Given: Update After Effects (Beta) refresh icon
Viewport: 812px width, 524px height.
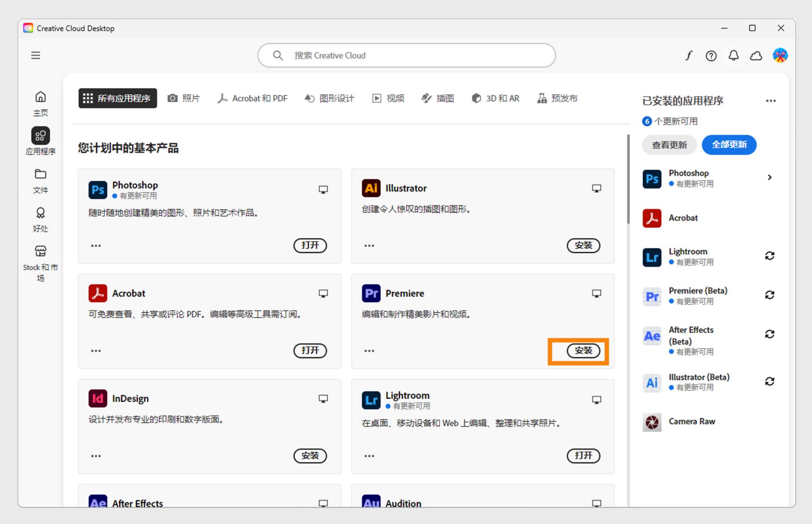Looking at the screenshot, I should (769, 334).
